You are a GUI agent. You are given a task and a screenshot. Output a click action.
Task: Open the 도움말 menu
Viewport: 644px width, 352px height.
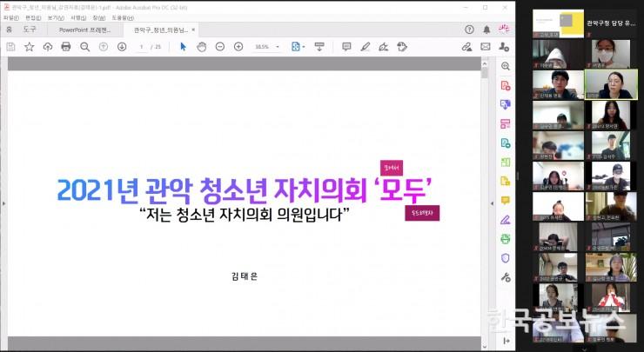tap(123, 18)
